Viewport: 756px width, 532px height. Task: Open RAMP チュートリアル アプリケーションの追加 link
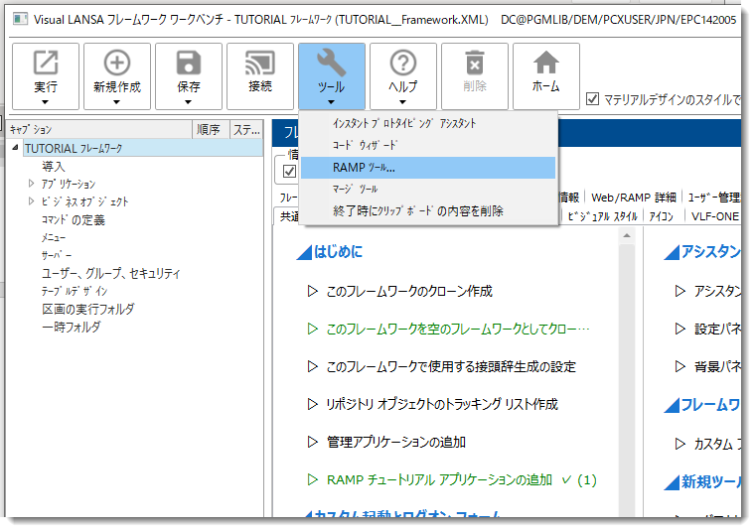(x=439, y=479)
